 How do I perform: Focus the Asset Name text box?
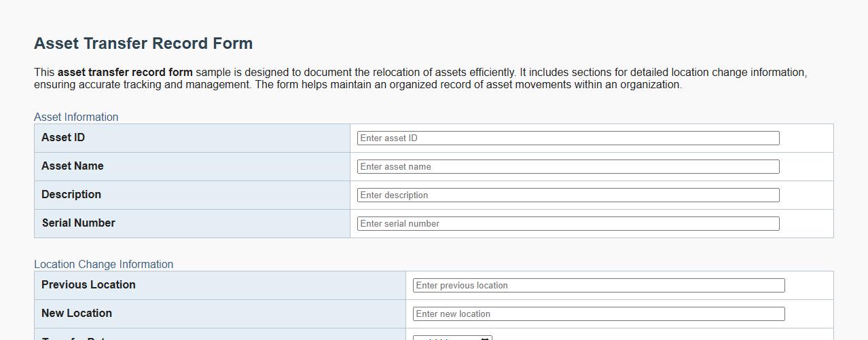click(568, 166)
